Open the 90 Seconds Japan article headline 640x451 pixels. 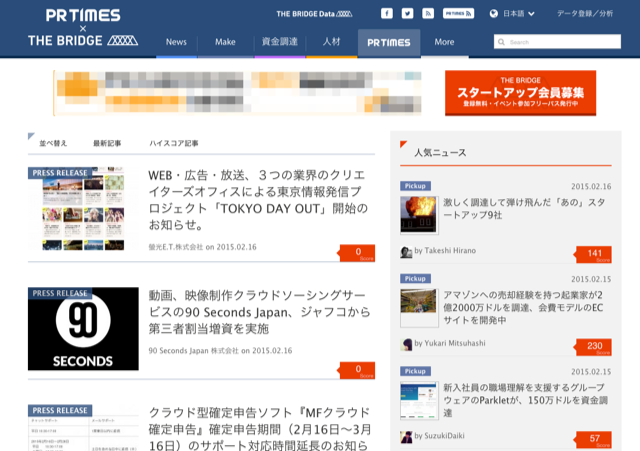259,312
